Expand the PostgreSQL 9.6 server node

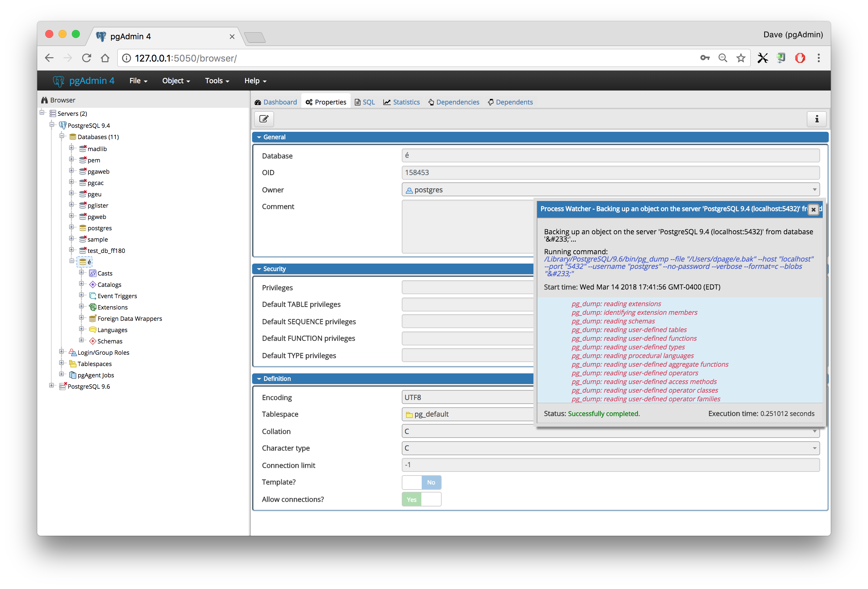click(x=52, y=386)
